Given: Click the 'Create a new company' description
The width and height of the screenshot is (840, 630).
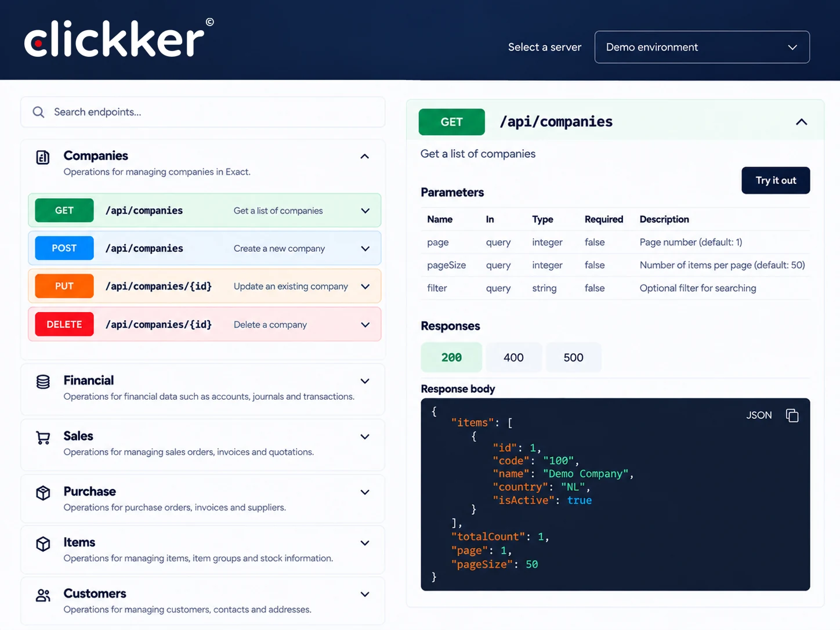Looking at the screenshot, I should (x=279, y=248).
